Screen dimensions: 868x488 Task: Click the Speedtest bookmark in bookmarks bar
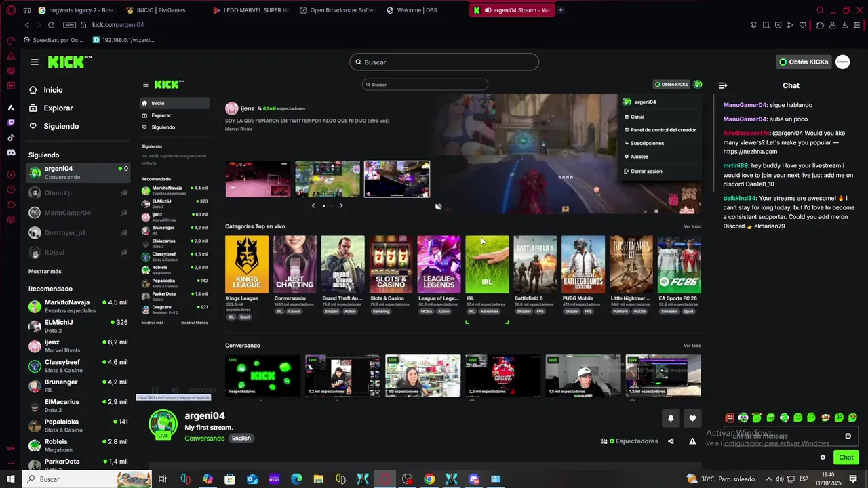click(53, 40)
